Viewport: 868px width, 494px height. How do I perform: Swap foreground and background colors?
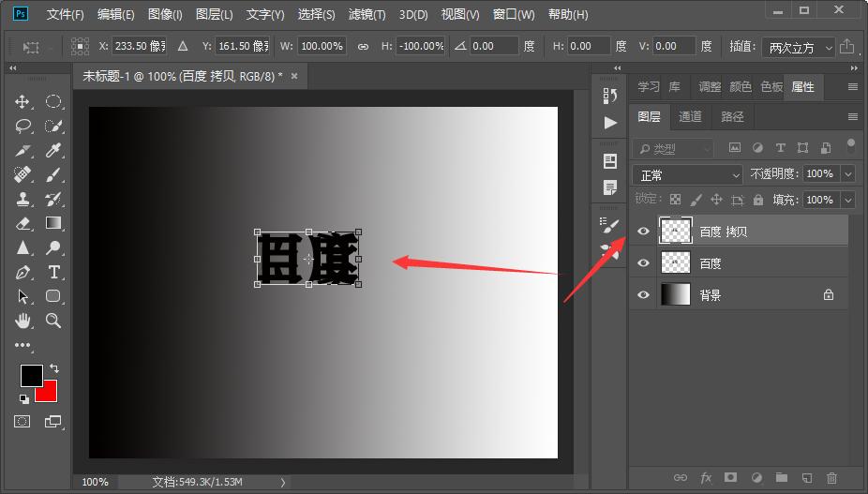[54, 367]
